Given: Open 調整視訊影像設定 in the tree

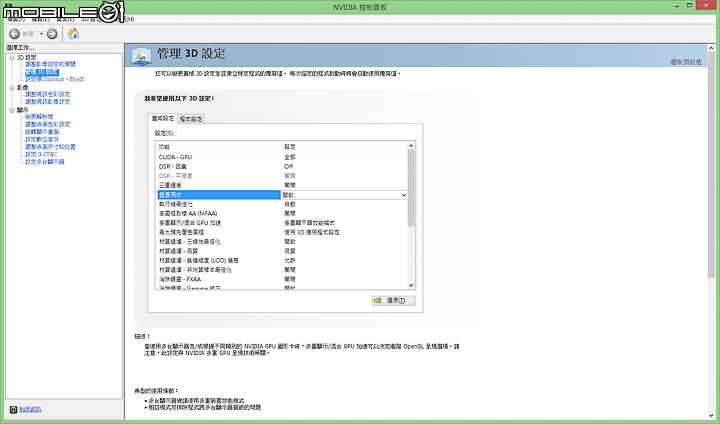Looking at the screenshot, I should pos(48,102).
